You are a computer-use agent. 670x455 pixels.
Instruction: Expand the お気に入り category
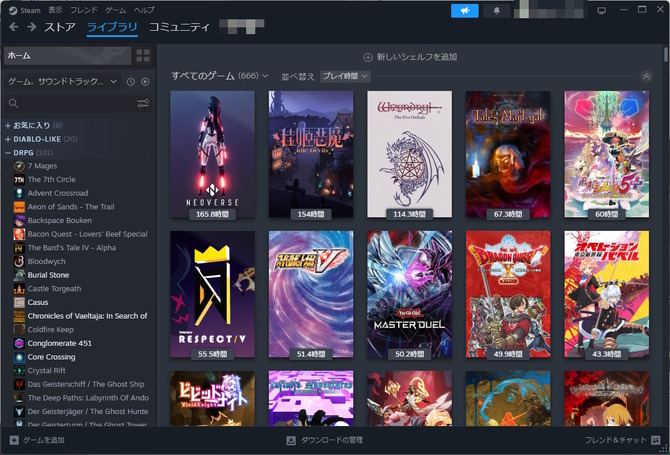click(x=8, y=125)
